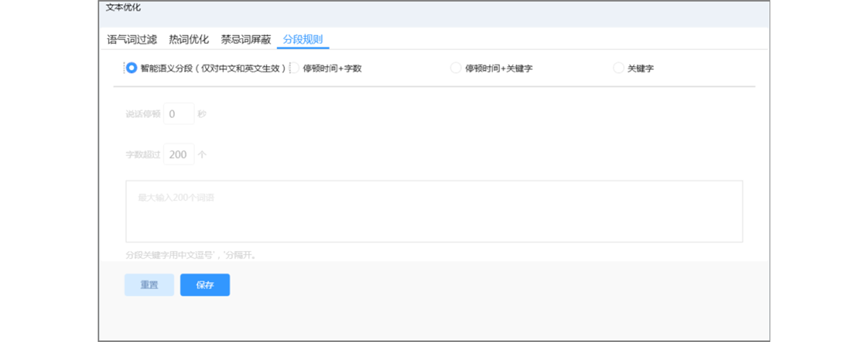Select the 分段规则 tab
Image resolution: width=868 pixels, height=342 pixels.
[x=302, y=39]
